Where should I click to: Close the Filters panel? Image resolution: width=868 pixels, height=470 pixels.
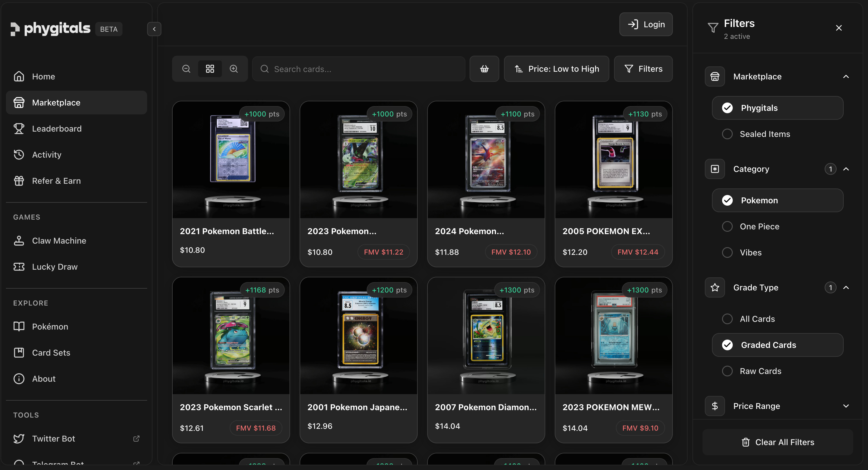click(x=839, y=28)
